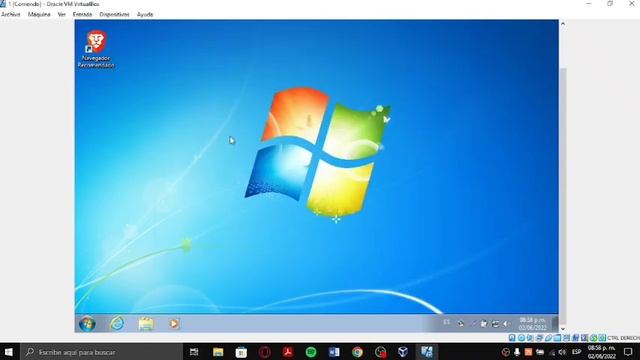Open the Windows 7 Start orb in the VM
The height and width of the screenshot is (360, 640).
[x=87, y=324]
